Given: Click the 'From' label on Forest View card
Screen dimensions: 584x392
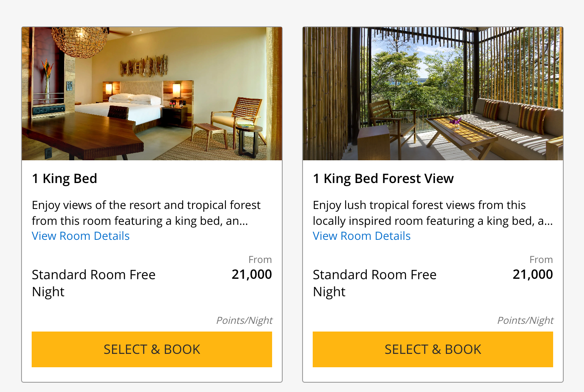Looking at the screenshot, I should tap(541, 260).
